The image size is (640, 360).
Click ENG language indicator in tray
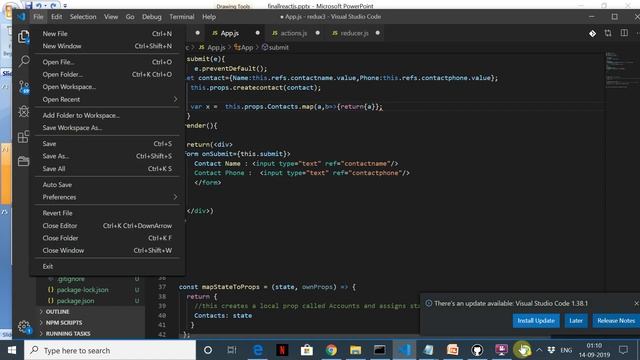coord(566,350)
